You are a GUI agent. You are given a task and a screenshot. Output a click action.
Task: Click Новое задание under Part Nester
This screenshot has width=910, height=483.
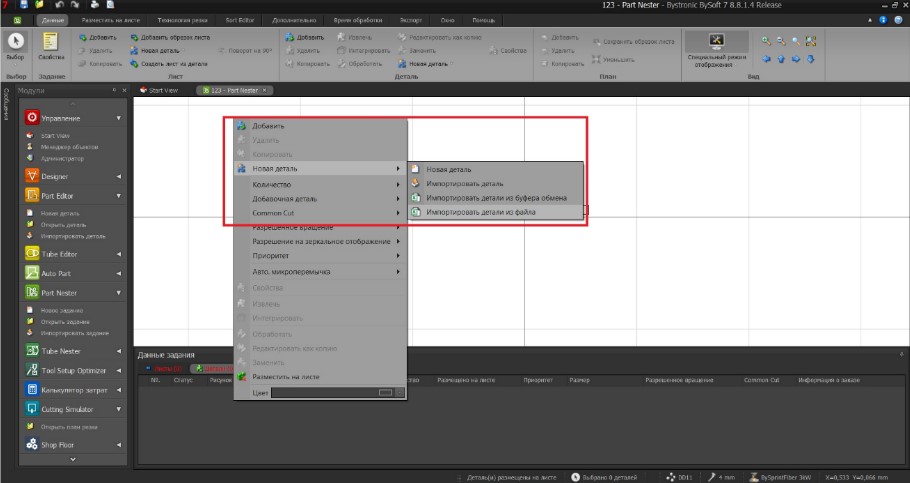coord(62,310)
